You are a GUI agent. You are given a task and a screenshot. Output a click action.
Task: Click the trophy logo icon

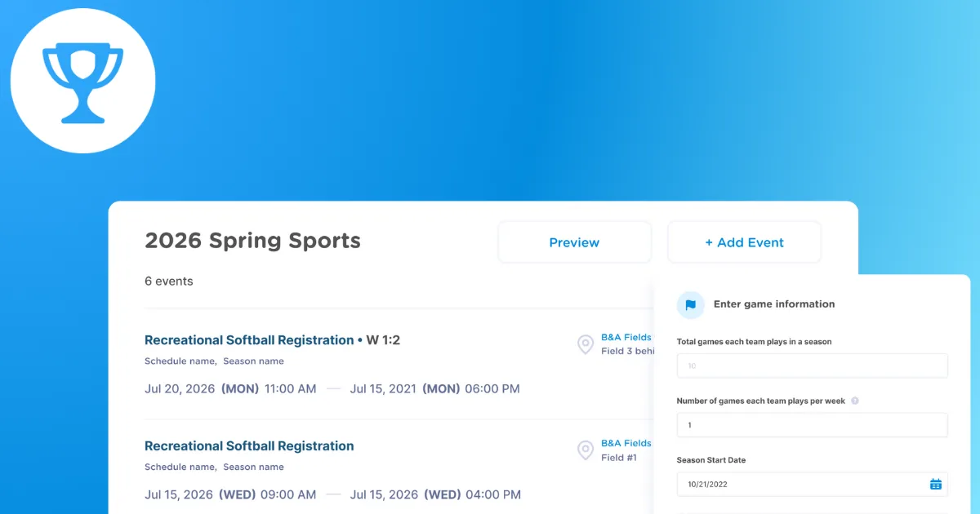pyautogui.click(x=82, y=80)
